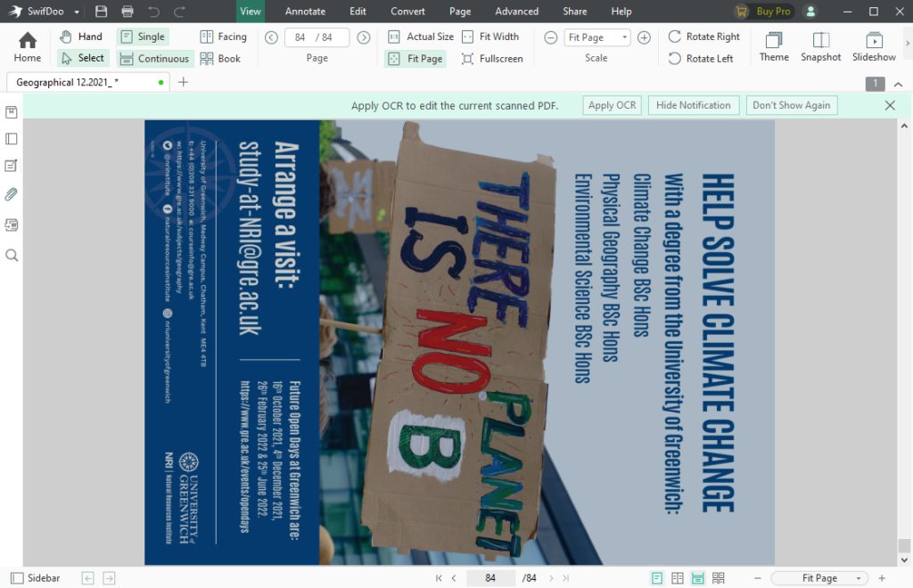Image resolution: width=913 pixels, height=588 pixels.
Task: Open the Page tab
Action: [x=460, y=11]
